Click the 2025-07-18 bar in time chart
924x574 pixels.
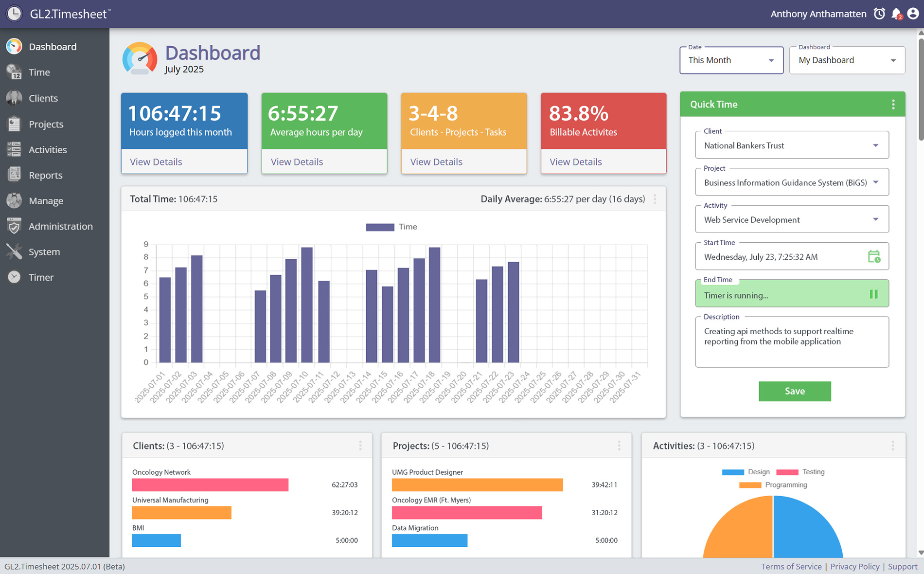pyautogui.click(x=435, y=305)
